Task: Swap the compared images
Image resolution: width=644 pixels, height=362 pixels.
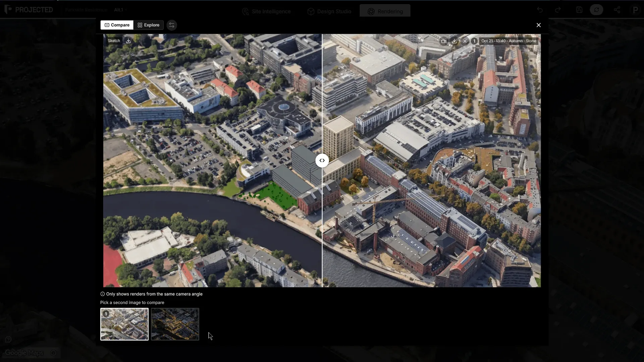Action: tap(172, 25)
